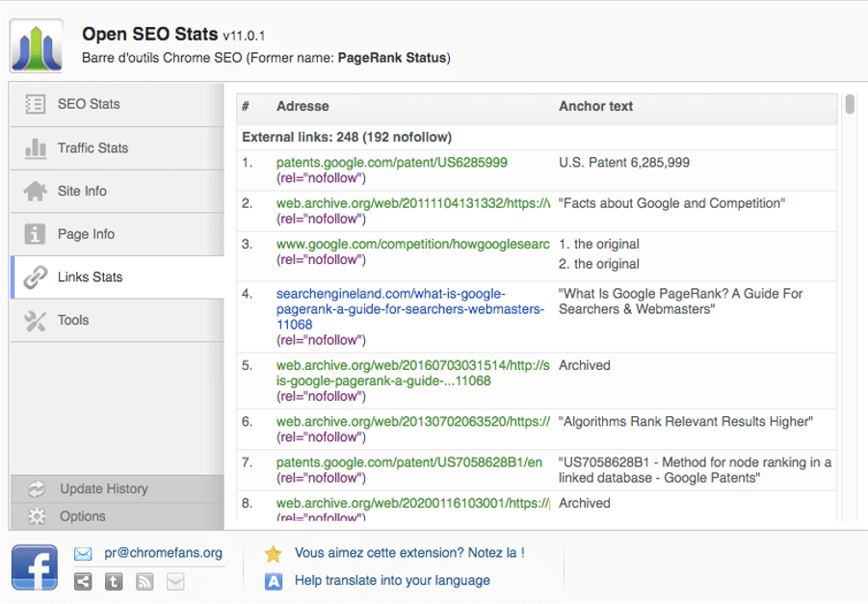Click the links table vertical scrollbar thumb
This screenshot has height=604, width=868.
pos(850,105)
